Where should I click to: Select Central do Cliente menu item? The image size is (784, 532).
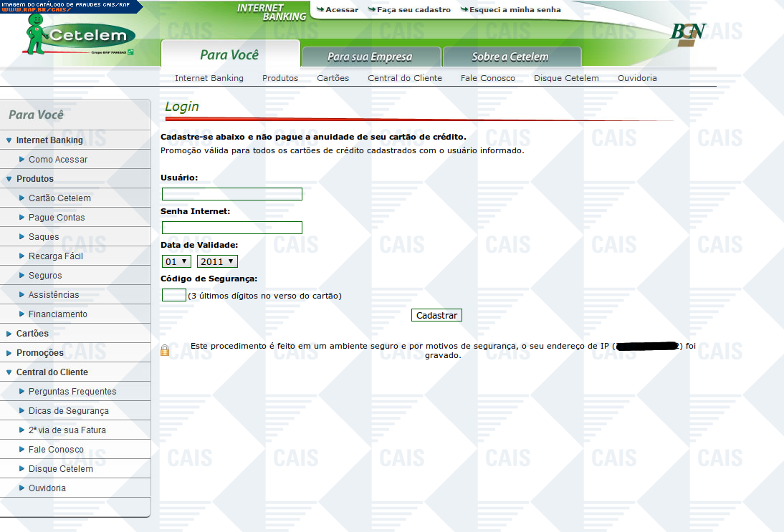pos(405,78)
